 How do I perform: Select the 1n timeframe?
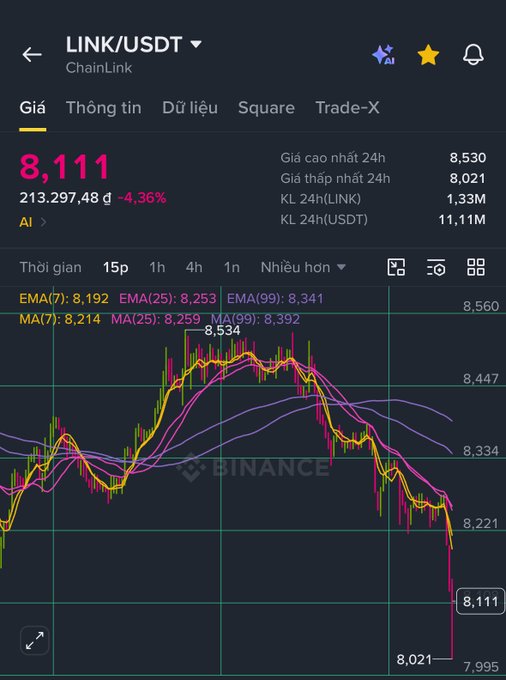(x=232, y=267)
